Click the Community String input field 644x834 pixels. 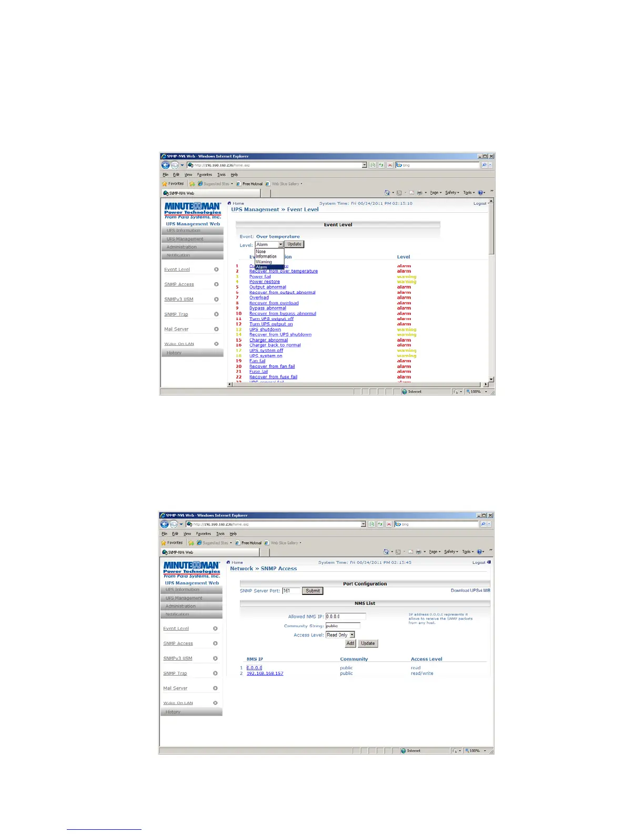click(x=343, y=626)
